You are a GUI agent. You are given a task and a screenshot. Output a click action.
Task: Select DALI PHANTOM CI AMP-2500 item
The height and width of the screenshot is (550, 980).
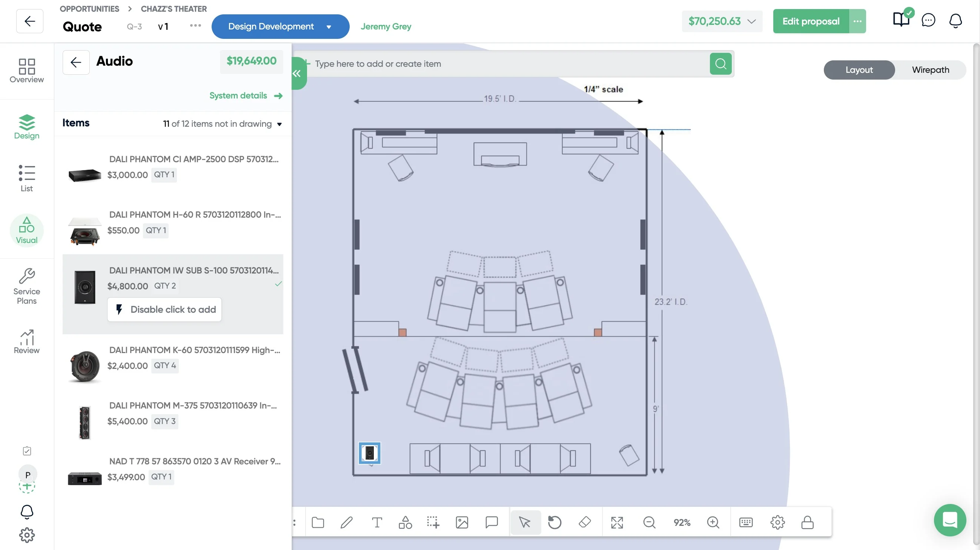(x=173, y=171)
